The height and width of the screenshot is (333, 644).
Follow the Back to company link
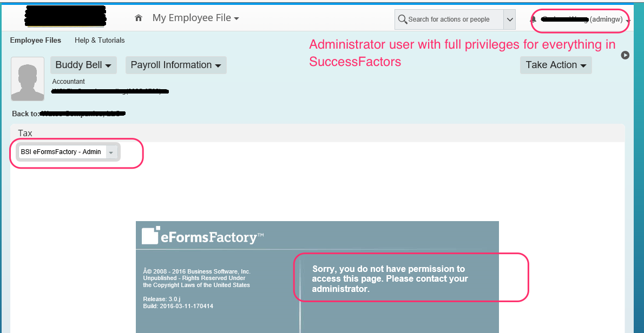coord(82,114)
